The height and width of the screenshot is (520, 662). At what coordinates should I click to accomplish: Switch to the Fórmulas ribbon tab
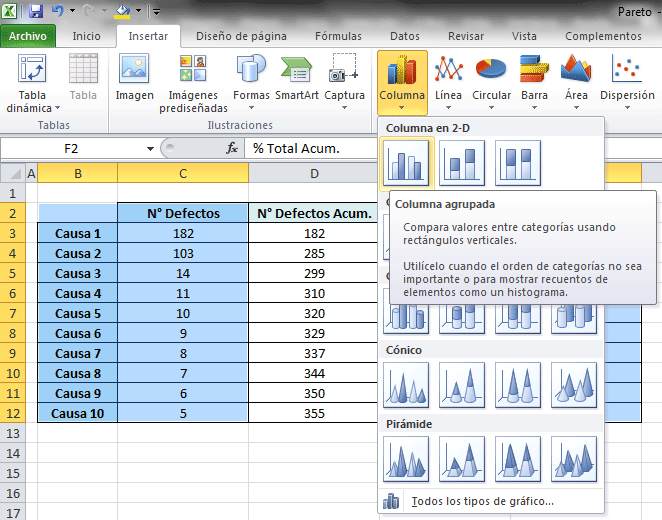point(338,36)
